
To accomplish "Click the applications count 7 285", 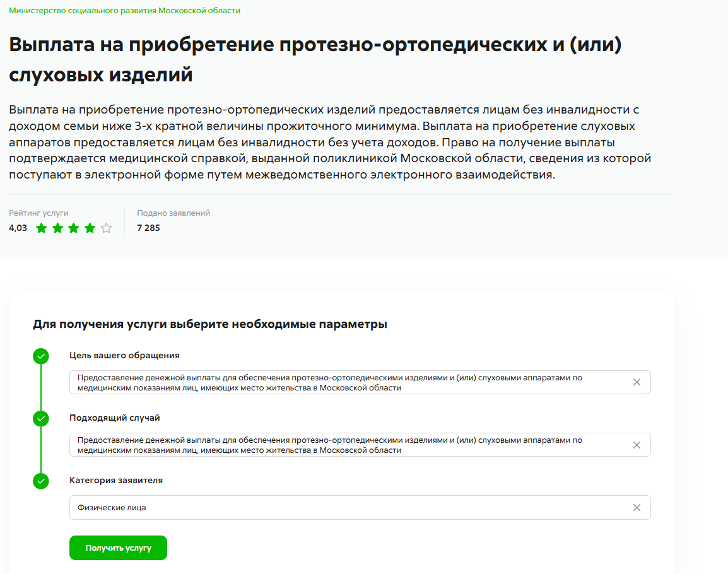I will 149,228.
